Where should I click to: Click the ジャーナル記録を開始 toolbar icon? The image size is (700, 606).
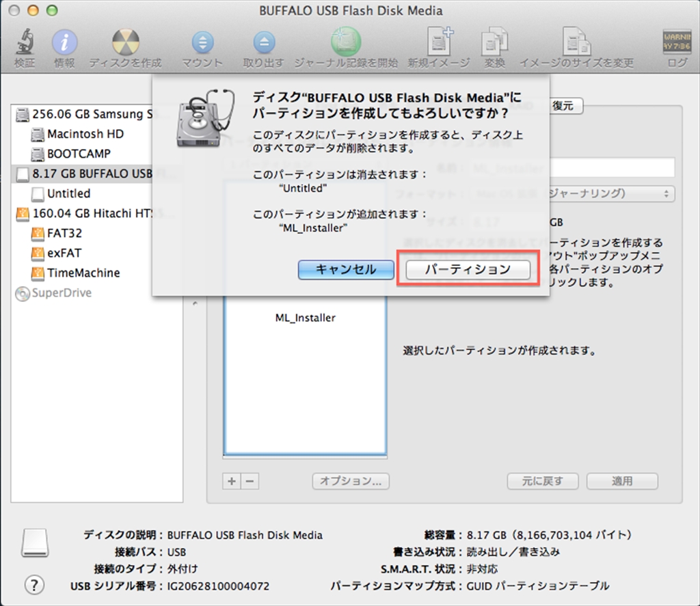pos(346,42)
